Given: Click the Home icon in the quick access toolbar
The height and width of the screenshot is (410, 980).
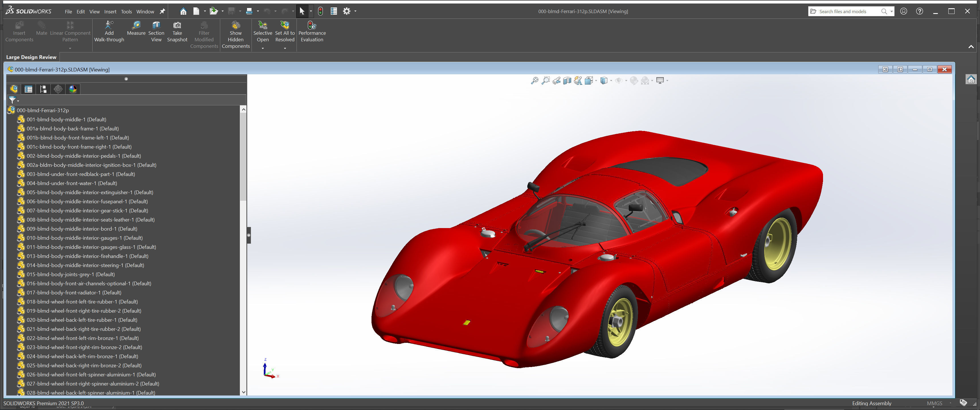Looking at the screenshot, I should [183, 11].
